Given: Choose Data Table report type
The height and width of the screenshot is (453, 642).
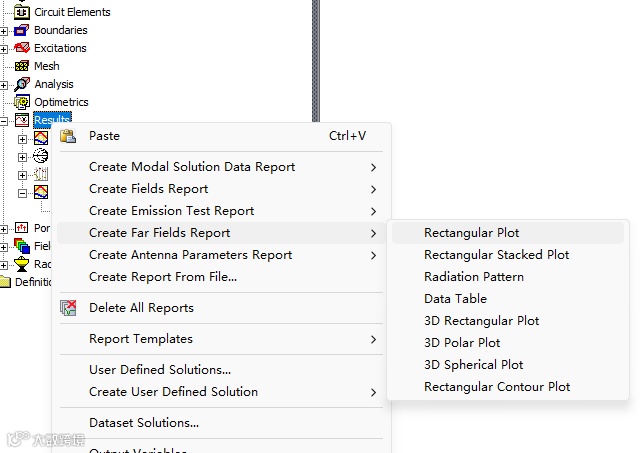Looking at the screenshot, I should pos(455,299).
